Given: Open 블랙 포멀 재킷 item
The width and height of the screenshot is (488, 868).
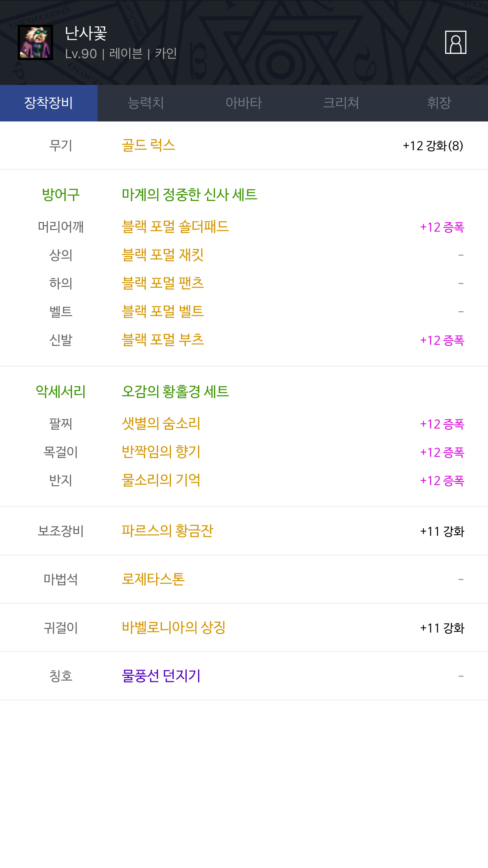Looking at the screenshot, I should pos(163,255).
